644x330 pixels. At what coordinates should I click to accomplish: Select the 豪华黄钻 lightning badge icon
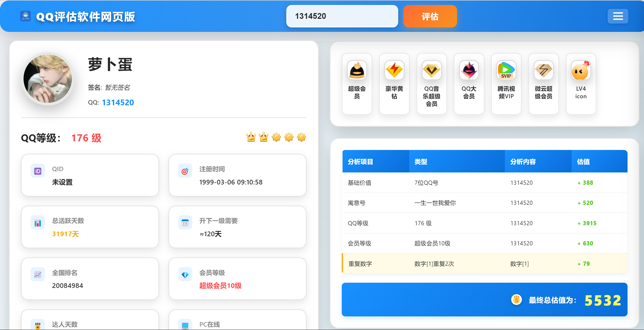click(x=394, y=70)
